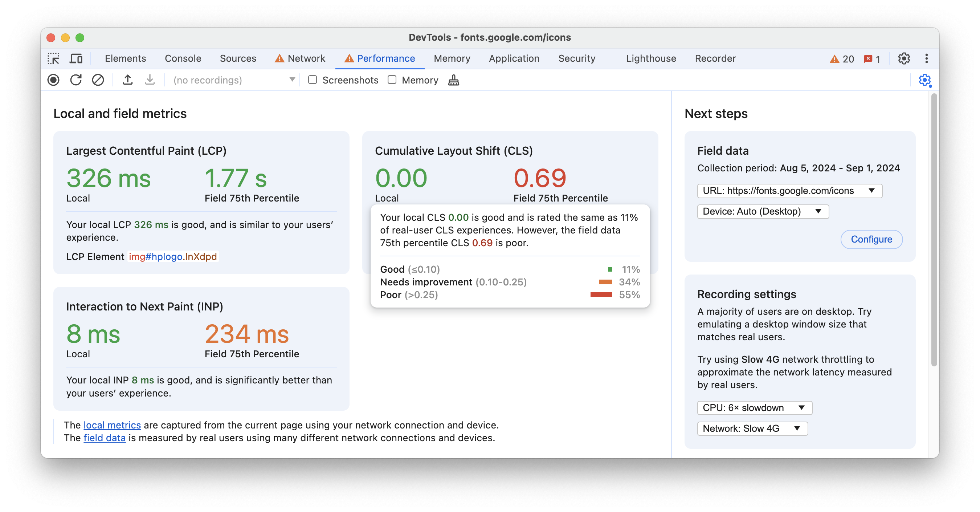Click the Configure field data button
980x512 pixels.
tap(872, 239)
